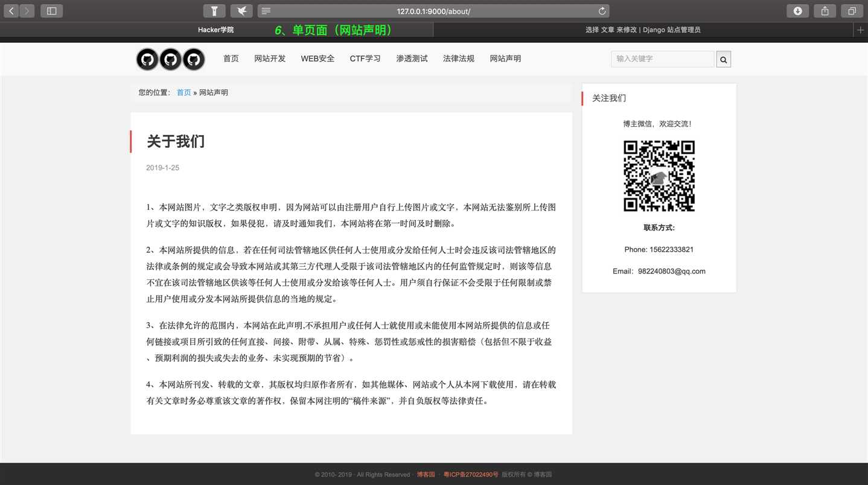Go forward with the Safari forward arrow

coord(27,11)
